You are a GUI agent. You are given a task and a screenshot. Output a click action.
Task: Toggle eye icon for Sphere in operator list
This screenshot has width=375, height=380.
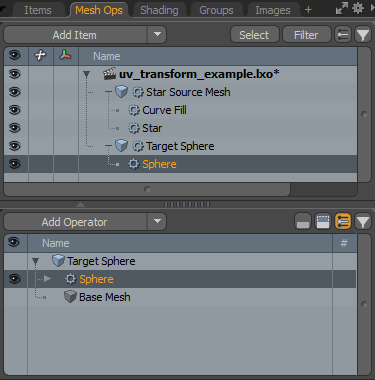pos(15,279)
